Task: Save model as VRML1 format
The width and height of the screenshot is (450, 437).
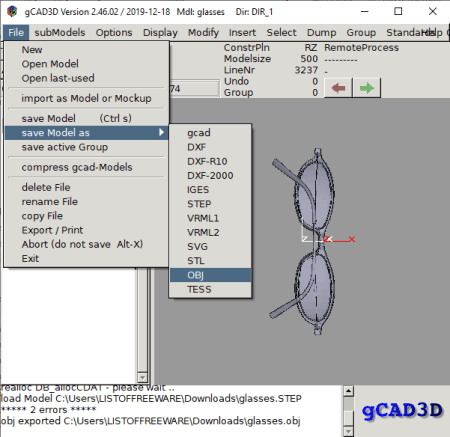Action: click(x=210, y=218)
